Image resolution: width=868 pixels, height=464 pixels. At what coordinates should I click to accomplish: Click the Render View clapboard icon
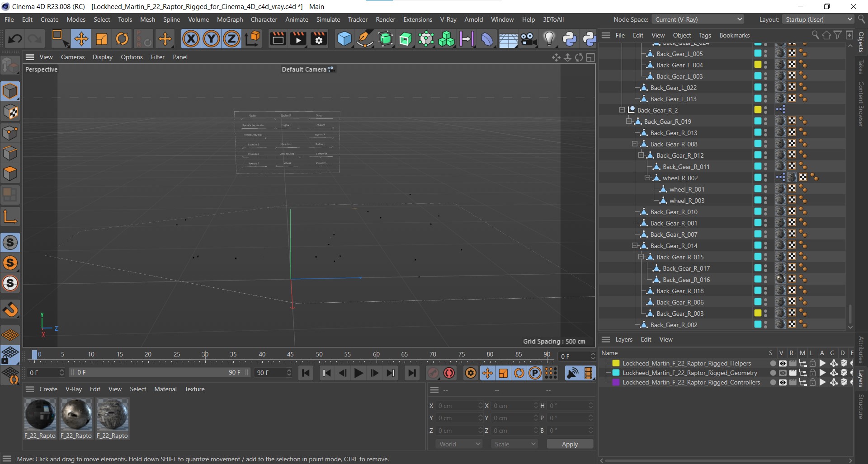pos(278,39)
